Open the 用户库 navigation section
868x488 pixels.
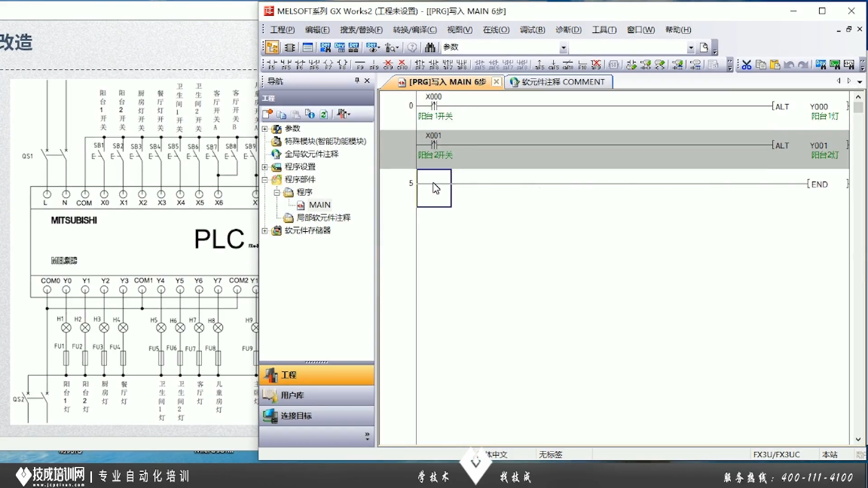point(292,395)
